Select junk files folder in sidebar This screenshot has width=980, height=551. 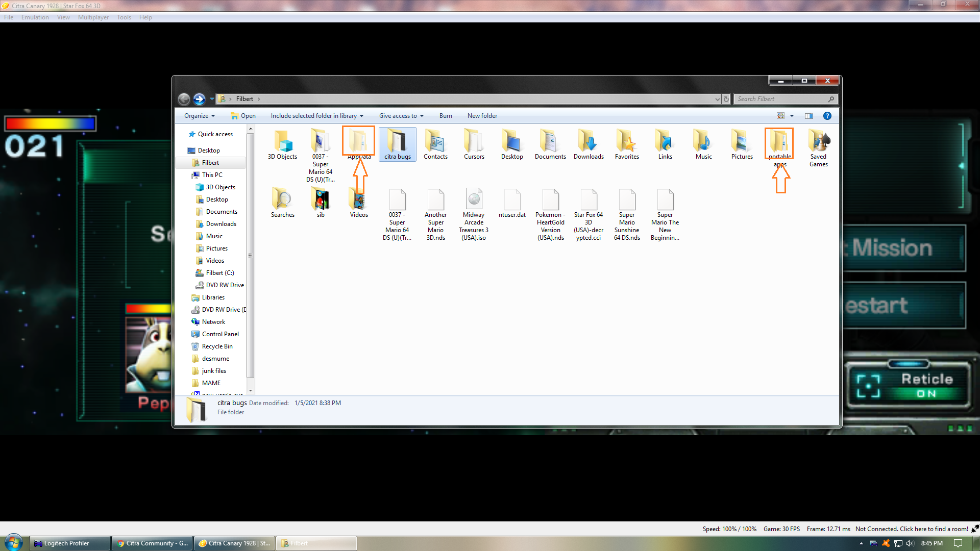pos(209,371)
